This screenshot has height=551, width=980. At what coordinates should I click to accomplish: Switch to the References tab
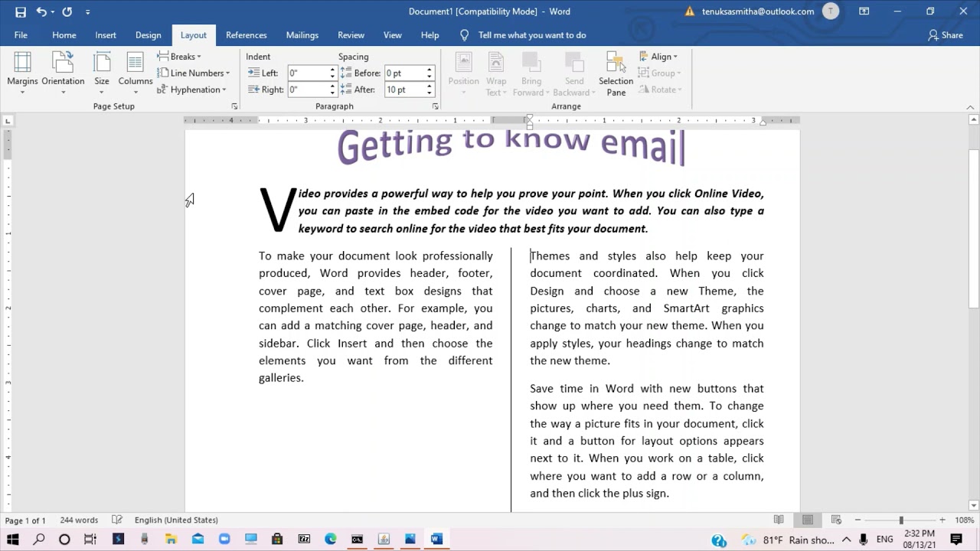pyautogui.click(x=247, y=35)
